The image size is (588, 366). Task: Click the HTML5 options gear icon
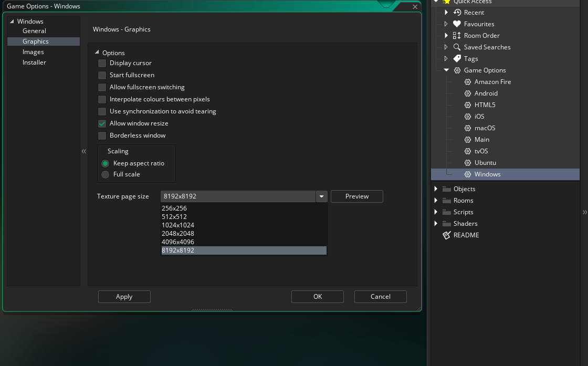[x=468, y=105]
